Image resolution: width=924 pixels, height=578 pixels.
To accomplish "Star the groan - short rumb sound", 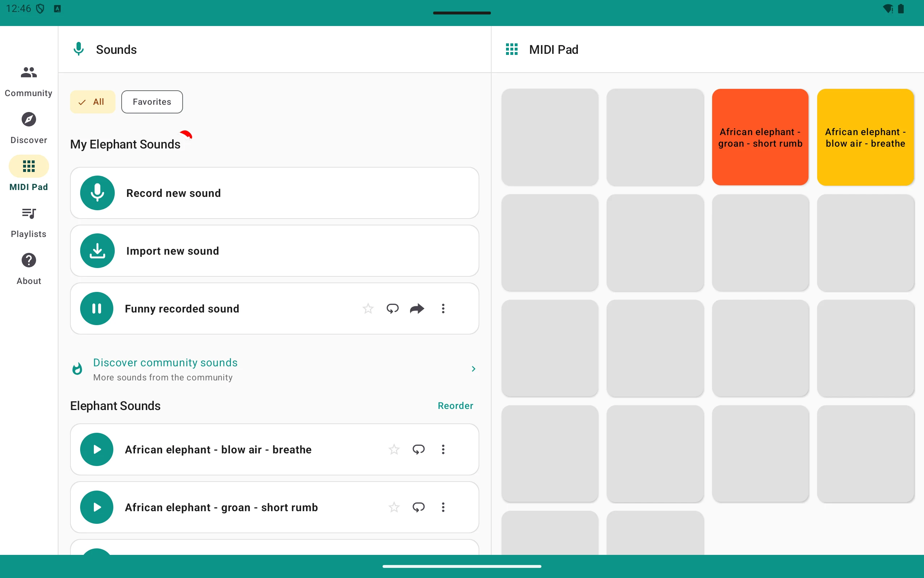I will tap(394, 507).
